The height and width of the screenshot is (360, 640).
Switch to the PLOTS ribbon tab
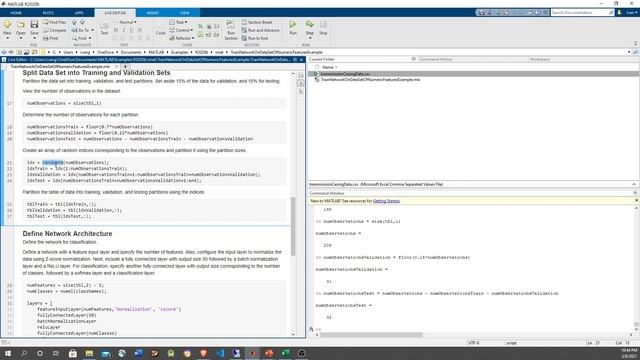click(x=48, y=13)
